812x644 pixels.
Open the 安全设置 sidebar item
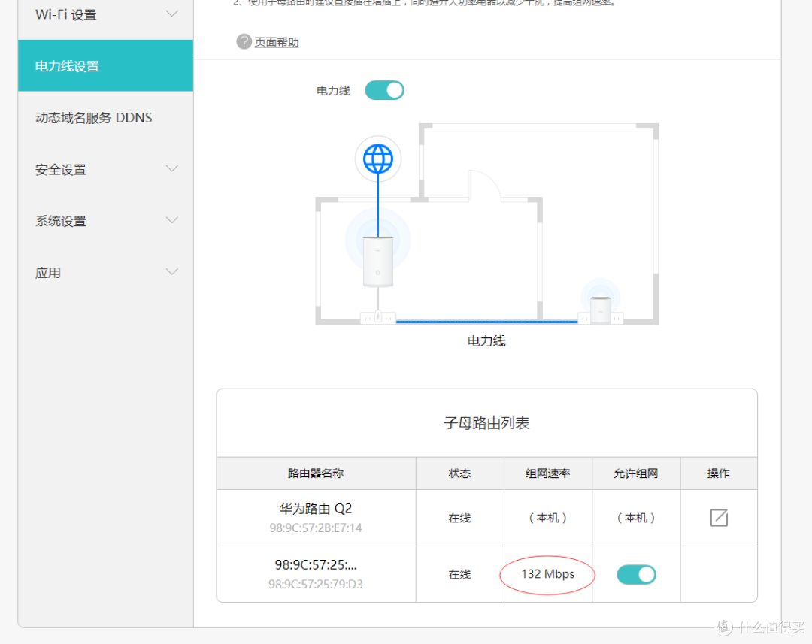[106, 169]
